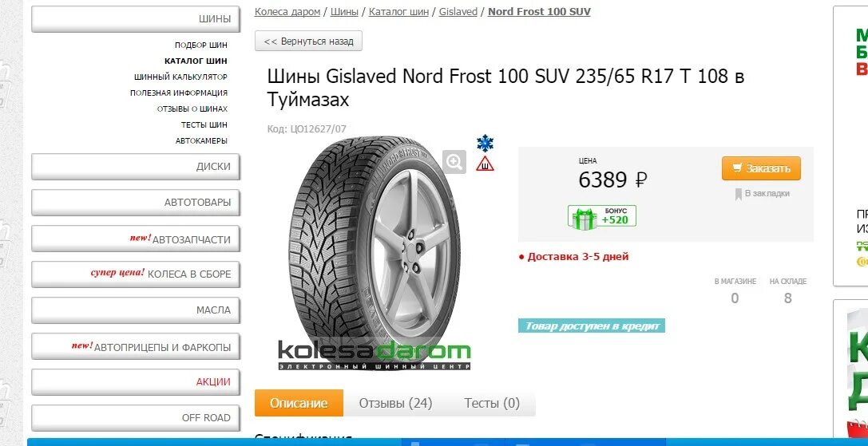Open the Колеса даром breadcrumb link

(x=287, y=12)
